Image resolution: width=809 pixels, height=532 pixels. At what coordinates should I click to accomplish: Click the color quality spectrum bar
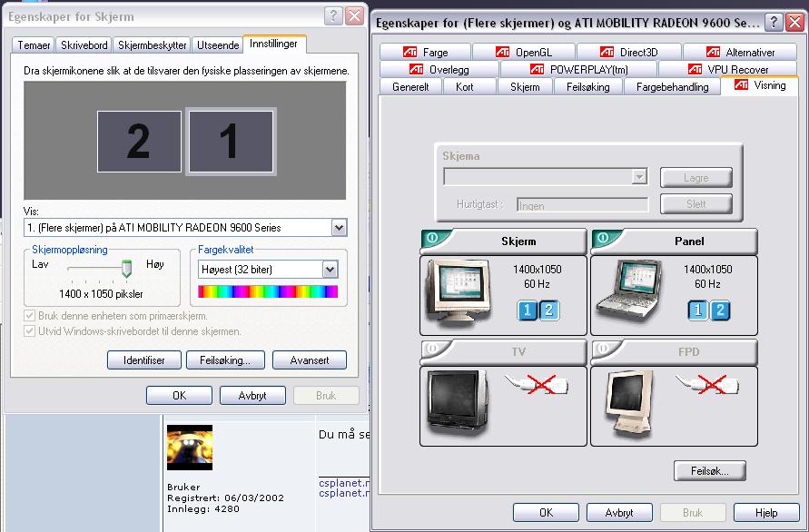point(268,291)
